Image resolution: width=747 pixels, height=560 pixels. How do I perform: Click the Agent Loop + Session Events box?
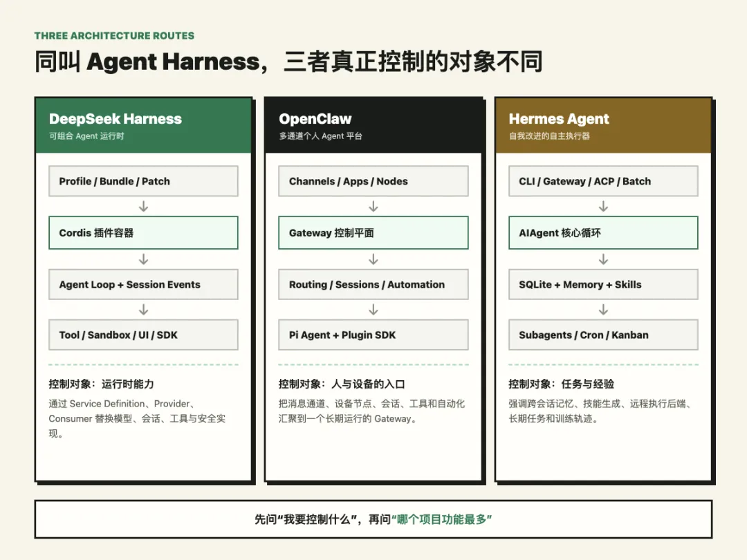(143, 284)
